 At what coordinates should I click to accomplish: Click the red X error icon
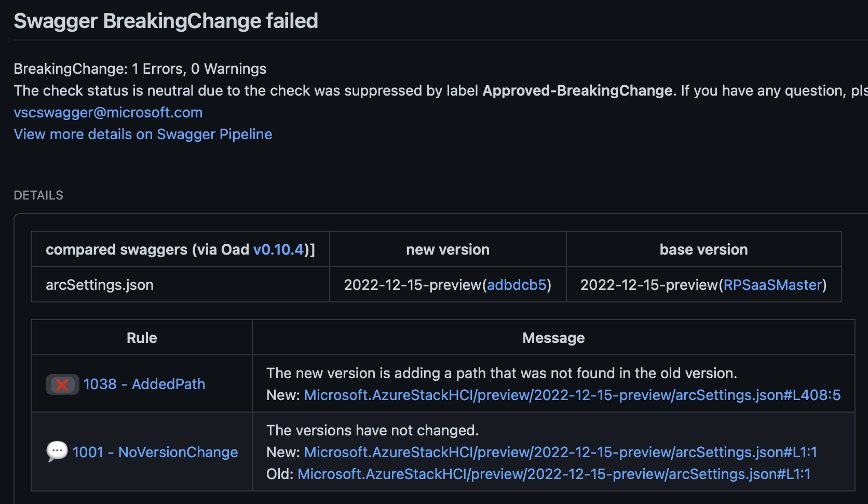click(x=62, y=384)
